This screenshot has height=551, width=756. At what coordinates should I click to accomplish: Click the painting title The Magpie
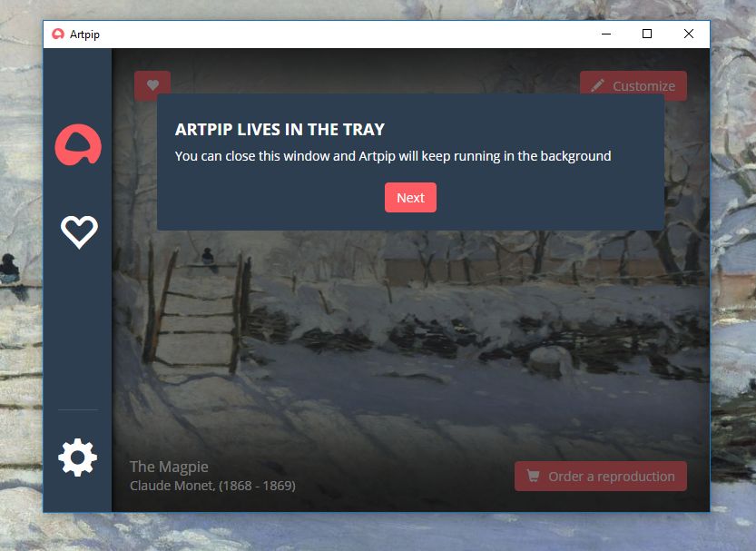click(x=169, y=467)
